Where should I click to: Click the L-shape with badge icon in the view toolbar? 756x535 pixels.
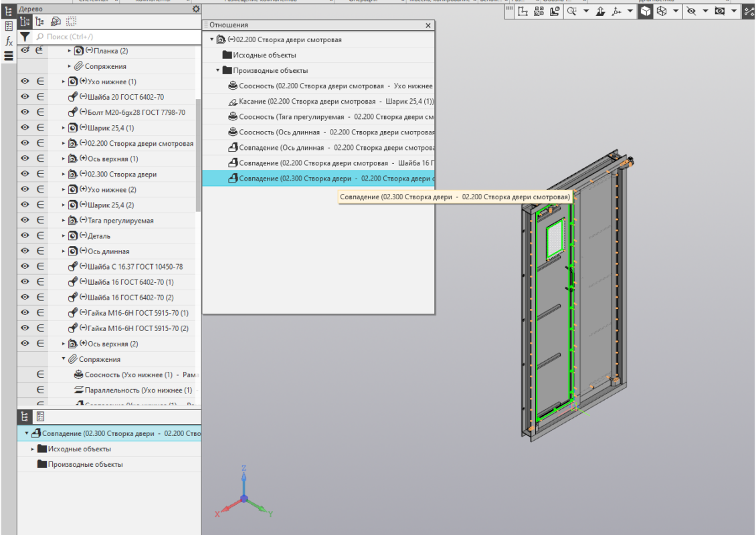click(555, 11)
